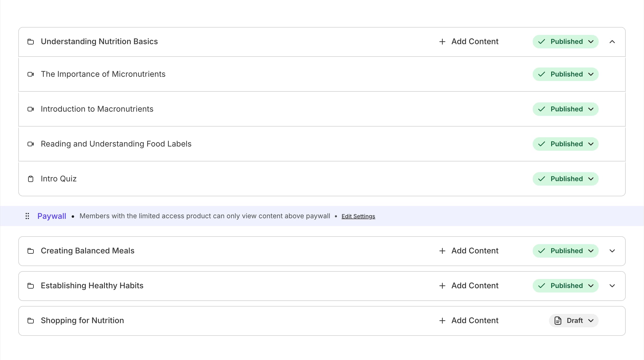
Task: Expand the Creating Balanced Meals section
Action: click(x=612, y=251)
